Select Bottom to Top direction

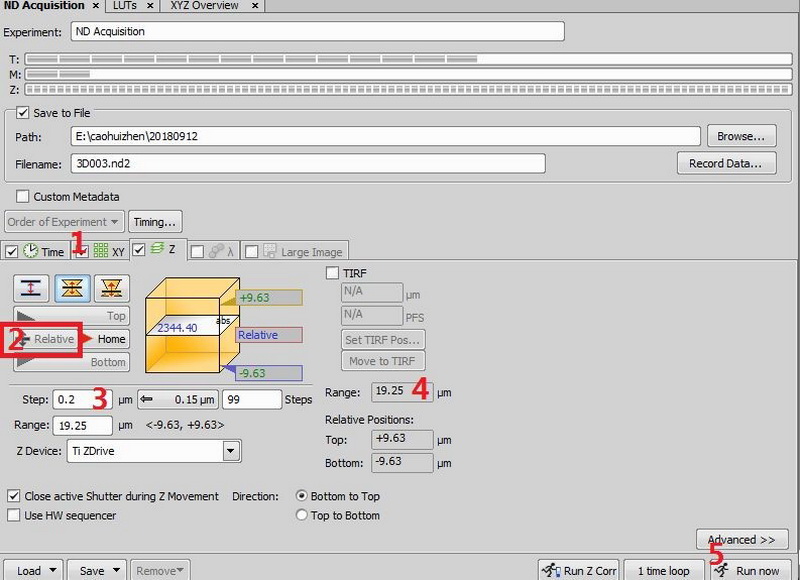tap(302, 496)
